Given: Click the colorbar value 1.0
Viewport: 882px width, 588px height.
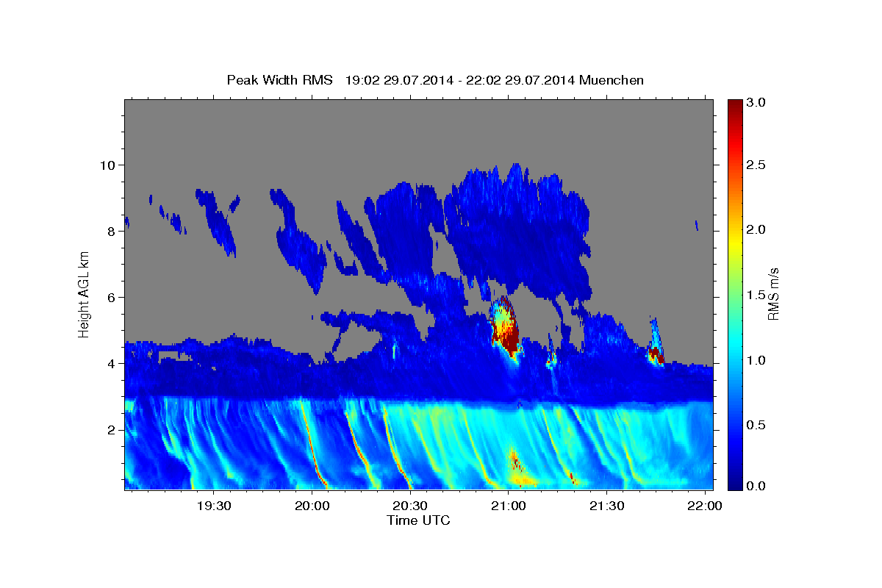Looking at the screenshot, I should coord(757,359).
